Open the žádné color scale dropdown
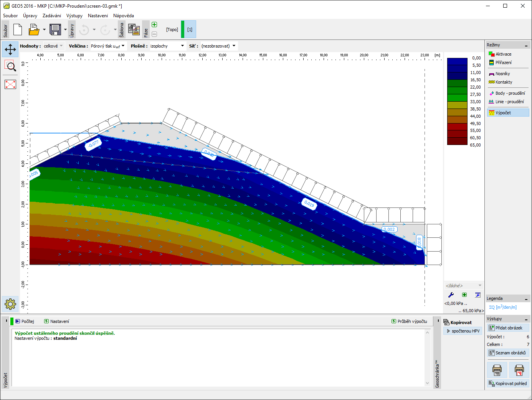The image size is (532, 400). click(x=463, y=286)
